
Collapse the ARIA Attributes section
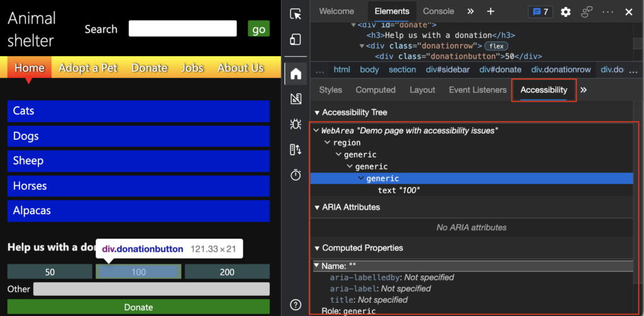pos(317,208)
